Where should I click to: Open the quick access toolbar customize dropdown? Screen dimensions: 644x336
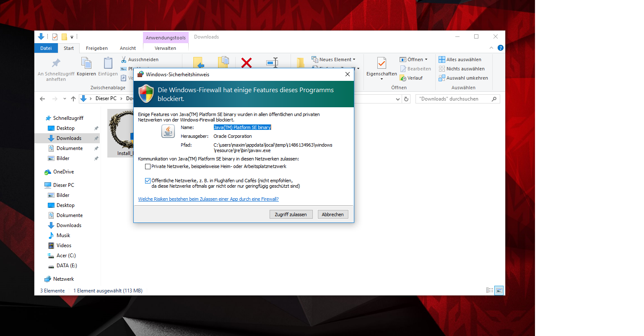click(72, 37)
